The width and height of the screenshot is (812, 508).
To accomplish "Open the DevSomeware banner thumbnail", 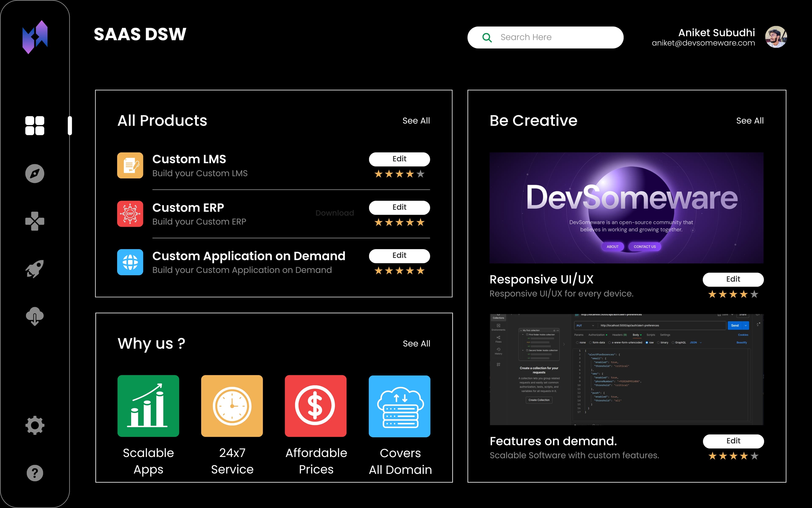I will click(627, 208).
